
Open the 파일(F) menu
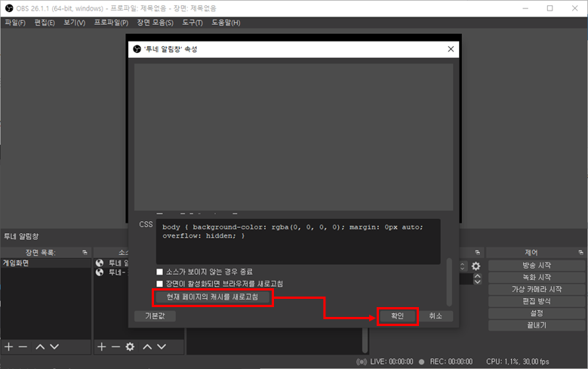pyautogui.click(x=15, y=23)
